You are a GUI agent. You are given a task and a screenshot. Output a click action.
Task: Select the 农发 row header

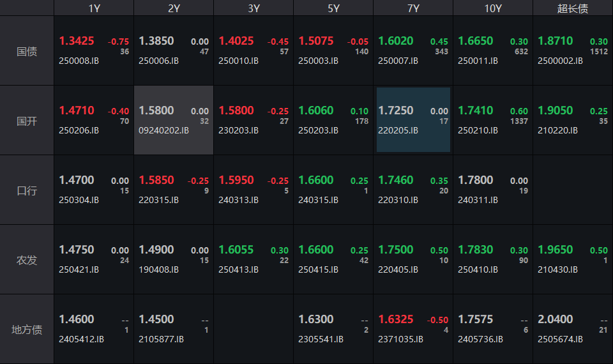point(27,261)
